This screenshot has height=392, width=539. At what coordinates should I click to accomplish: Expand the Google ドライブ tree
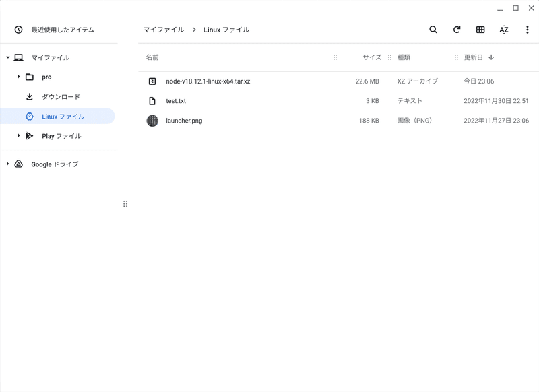coord(7,164)
